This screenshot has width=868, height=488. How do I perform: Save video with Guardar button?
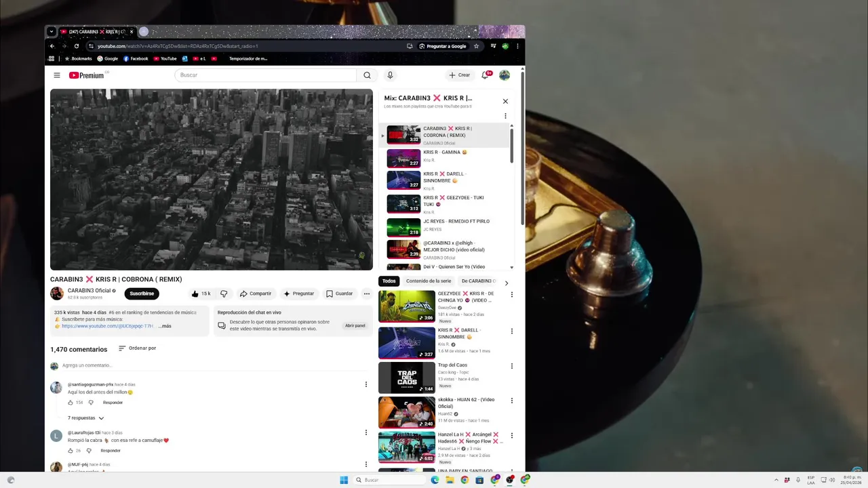(339, 293)
